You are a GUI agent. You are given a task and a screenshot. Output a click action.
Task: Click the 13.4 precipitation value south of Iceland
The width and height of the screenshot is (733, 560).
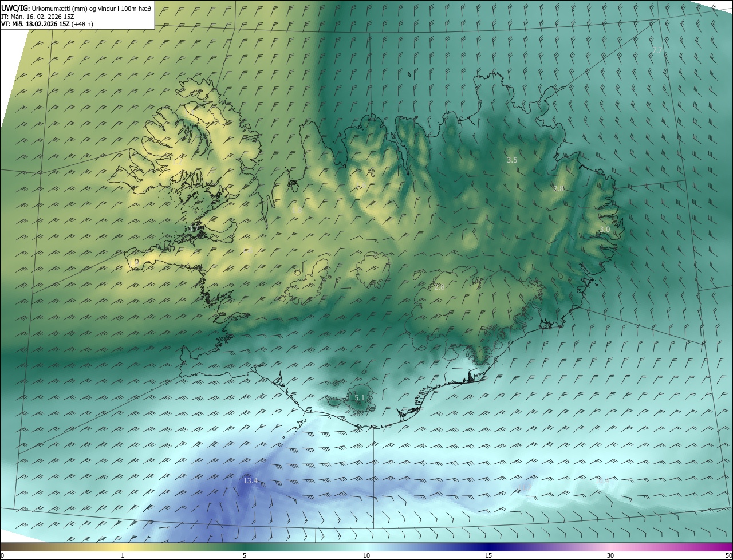pyautogui.click(x=250, y=481)
